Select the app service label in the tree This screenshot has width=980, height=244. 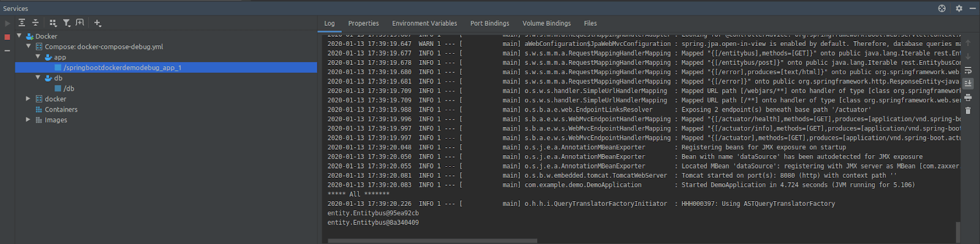pyautogui.click(x=60, y=57)
